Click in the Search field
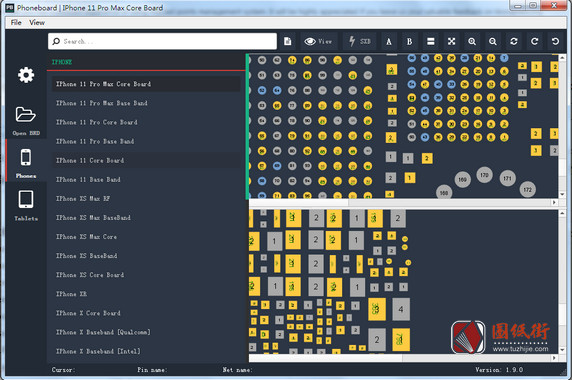 162,41
